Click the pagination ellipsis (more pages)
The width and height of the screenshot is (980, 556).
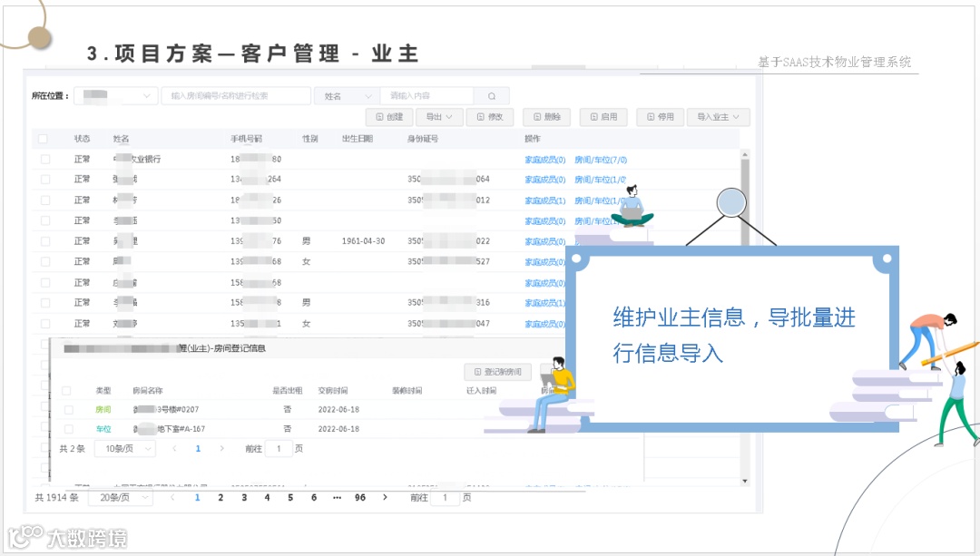coord(337,498)
